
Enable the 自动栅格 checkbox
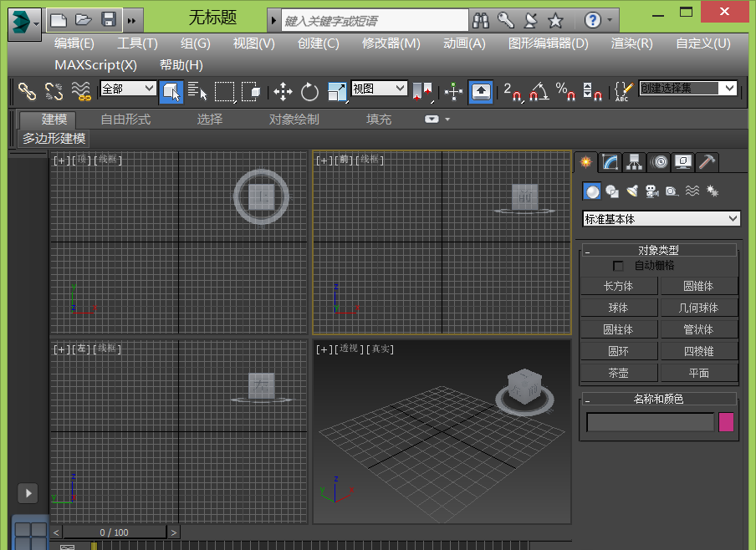pos(618,266)
